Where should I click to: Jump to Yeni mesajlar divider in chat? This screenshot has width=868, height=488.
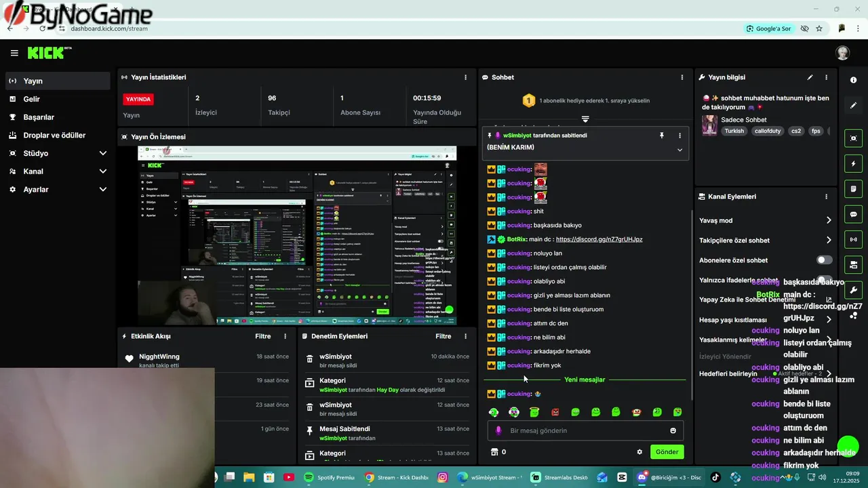(x=585, y=380)
